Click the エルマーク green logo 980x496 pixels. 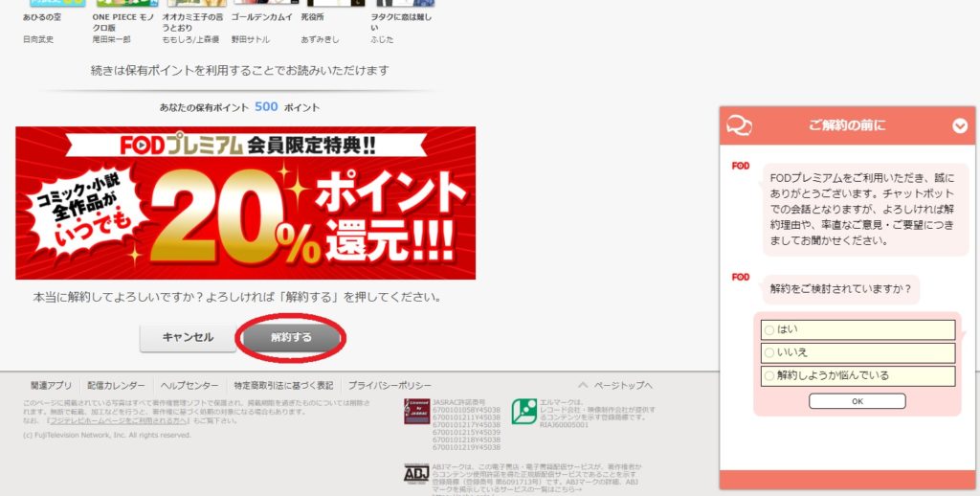click(x=523, y=411)
